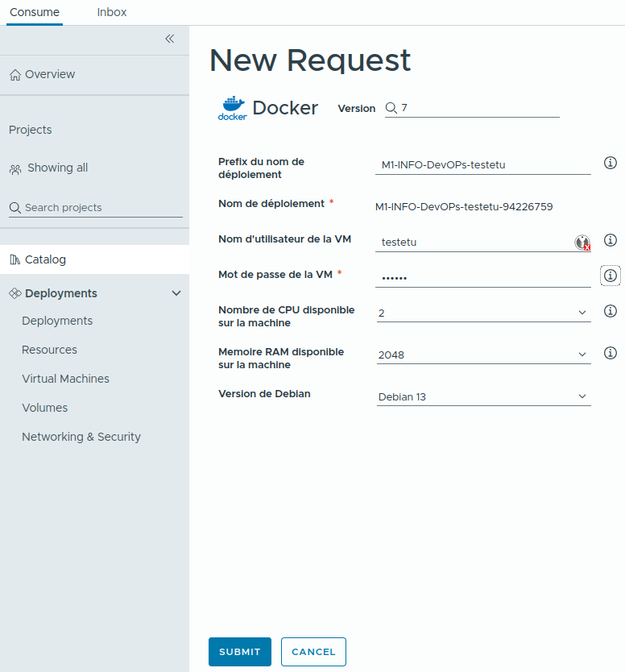625x672 pixels.
Task: Click the info icon beside deployment prefix field
Action: click(x=611, y=163)
